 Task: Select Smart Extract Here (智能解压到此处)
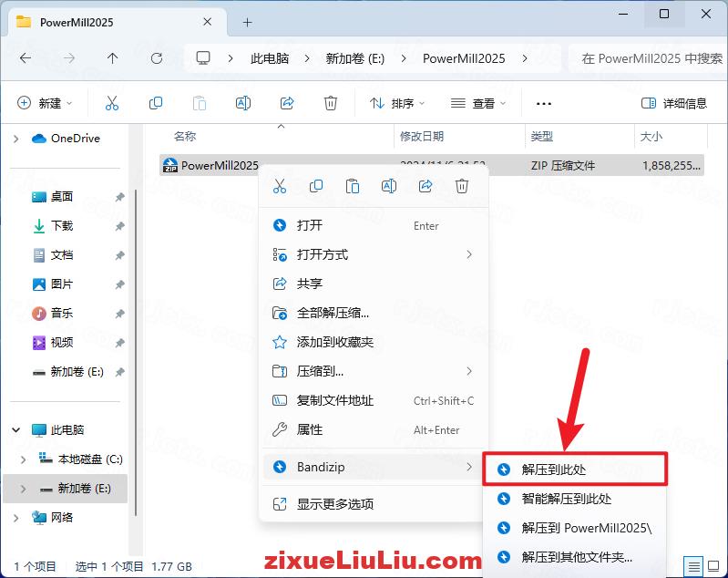click(x=575, y=499)
